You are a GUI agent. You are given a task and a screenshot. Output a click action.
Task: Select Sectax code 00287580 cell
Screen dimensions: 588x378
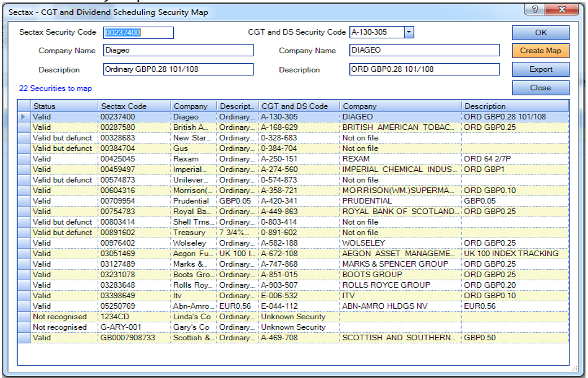[x=134, y=127]
